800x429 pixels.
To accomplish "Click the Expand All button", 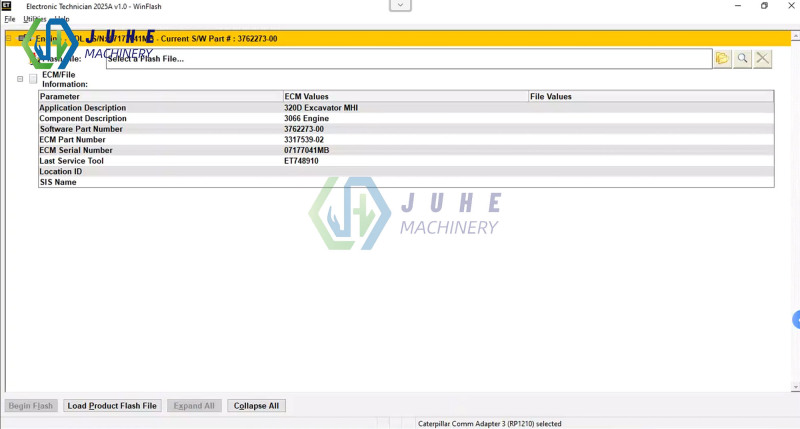I will click(194, 406).
